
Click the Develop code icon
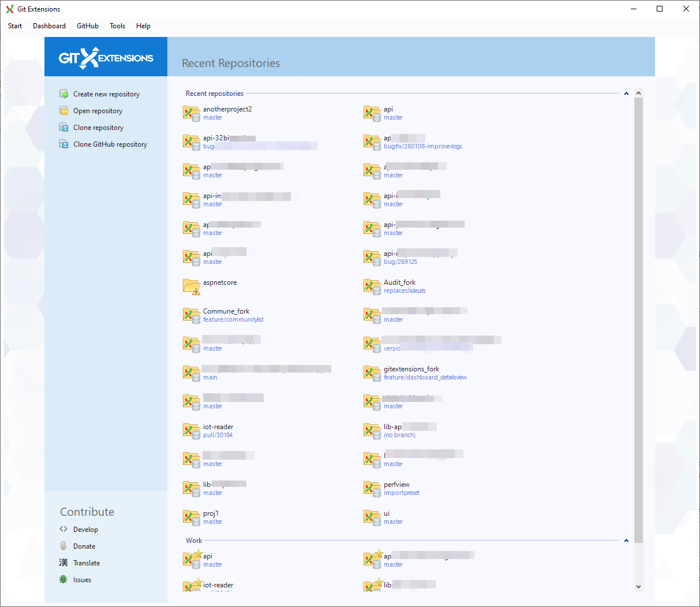(x=63, y=529)
